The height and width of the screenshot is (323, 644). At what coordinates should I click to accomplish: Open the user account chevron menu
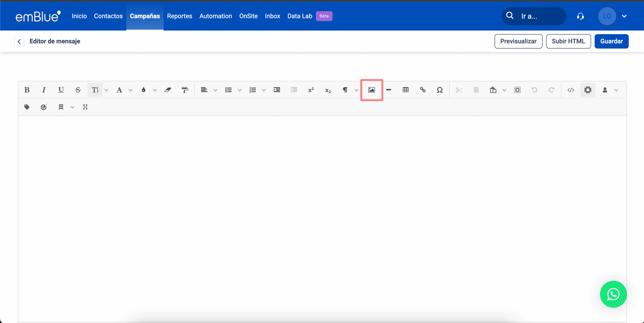tap(624, 16)
